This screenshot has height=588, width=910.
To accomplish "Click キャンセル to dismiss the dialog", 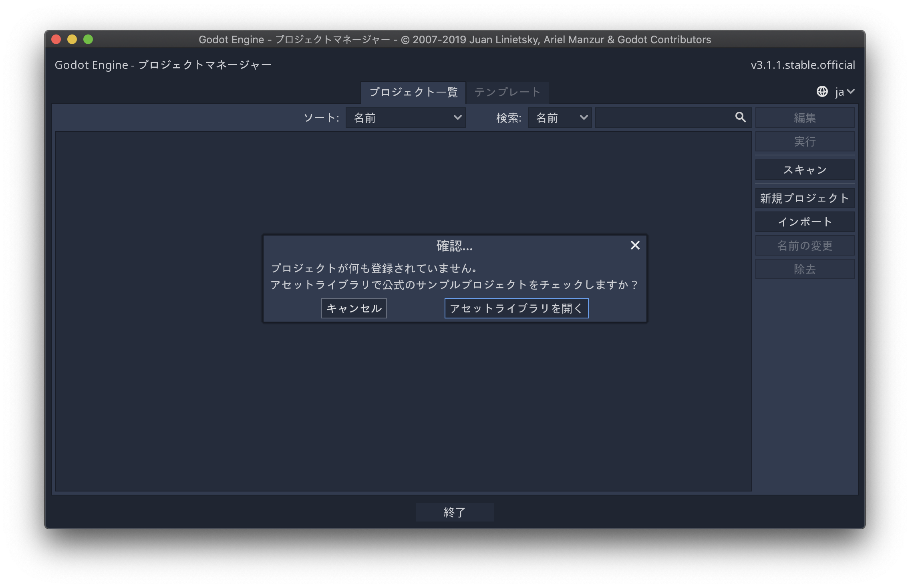I will click(x=352, y=307).
